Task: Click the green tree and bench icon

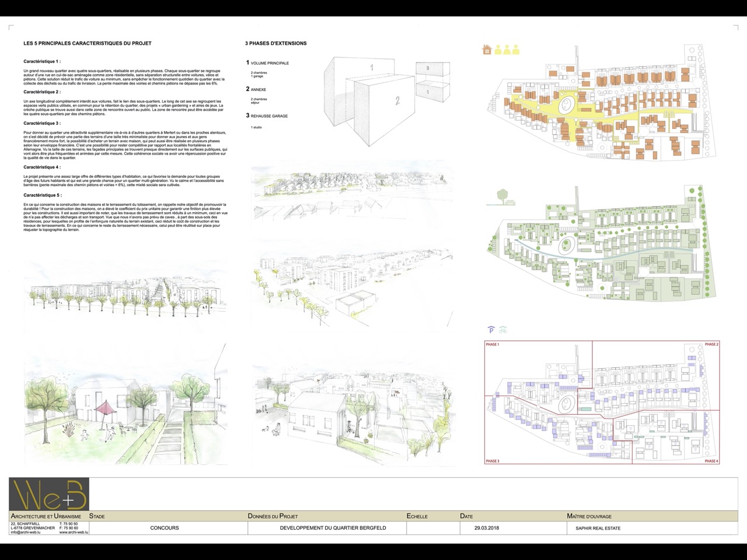Action: 501,198
